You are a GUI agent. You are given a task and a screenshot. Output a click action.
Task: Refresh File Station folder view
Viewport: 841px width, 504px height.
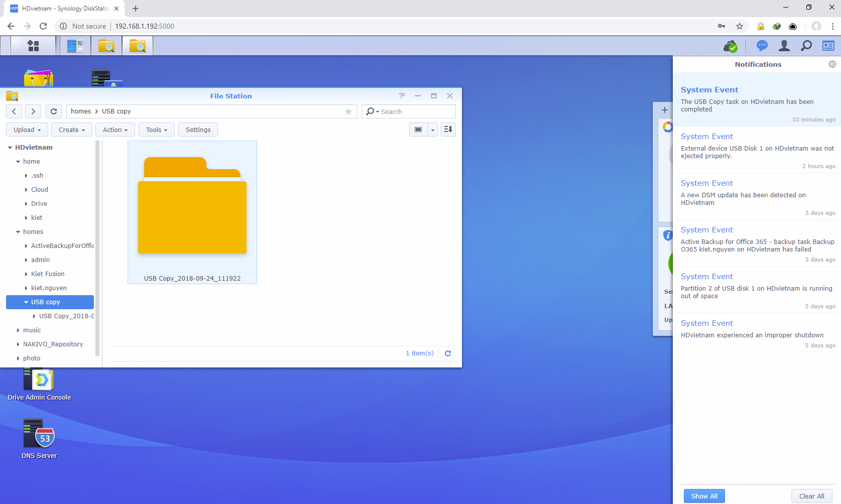pyautogui.click(x=54, y=111)
